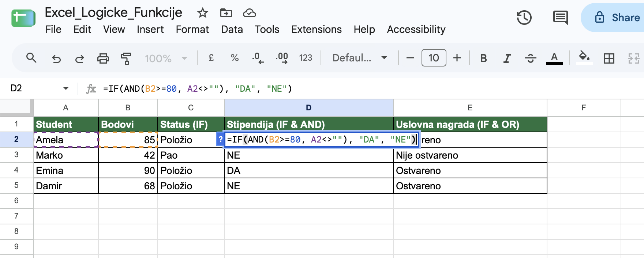Click the formula help question mark badge
Screen dimensions: 644x258
220,139
